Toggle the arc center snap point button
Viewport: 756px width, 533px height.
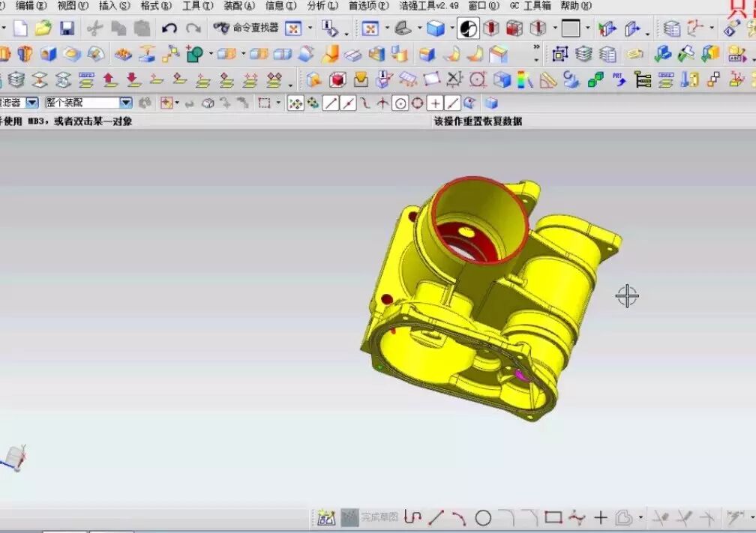(400, 103)
